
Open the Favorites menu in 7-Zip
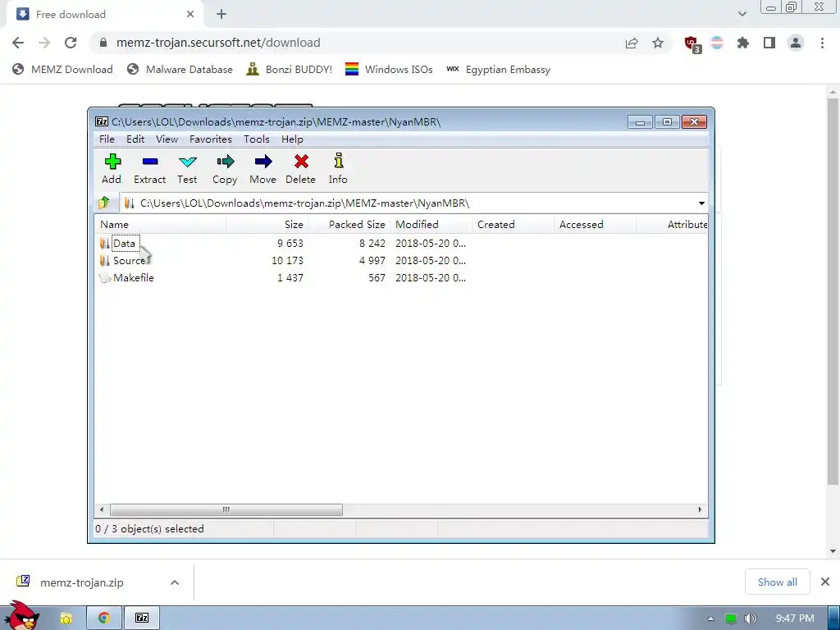[211, 139]
